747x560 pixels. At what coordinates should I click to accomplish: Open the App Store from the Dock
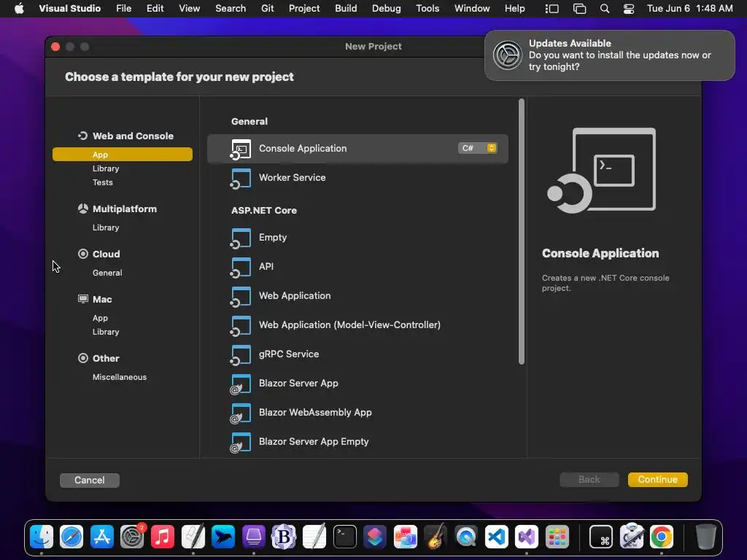pyautogui.click(x=102, y=537)
